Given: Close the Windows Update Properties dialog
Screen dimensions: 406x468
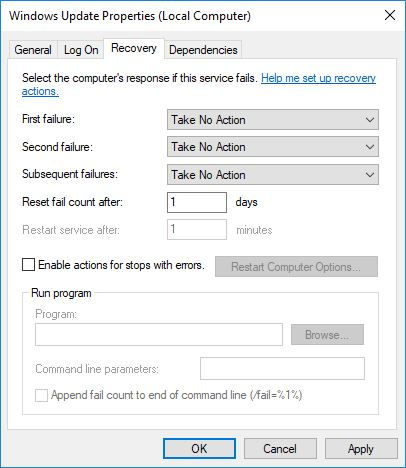Looking at the screenshot, I should pyautogui.click(x=390, y=15).
